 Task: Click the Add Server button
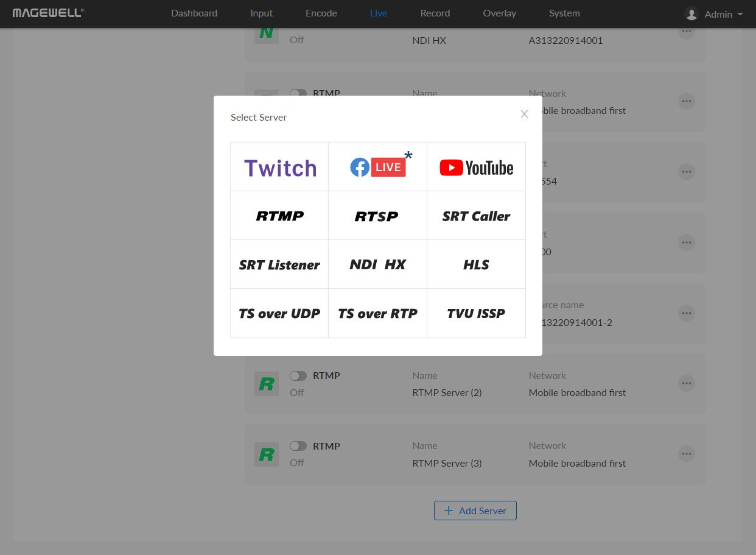(x=475, y=511)
